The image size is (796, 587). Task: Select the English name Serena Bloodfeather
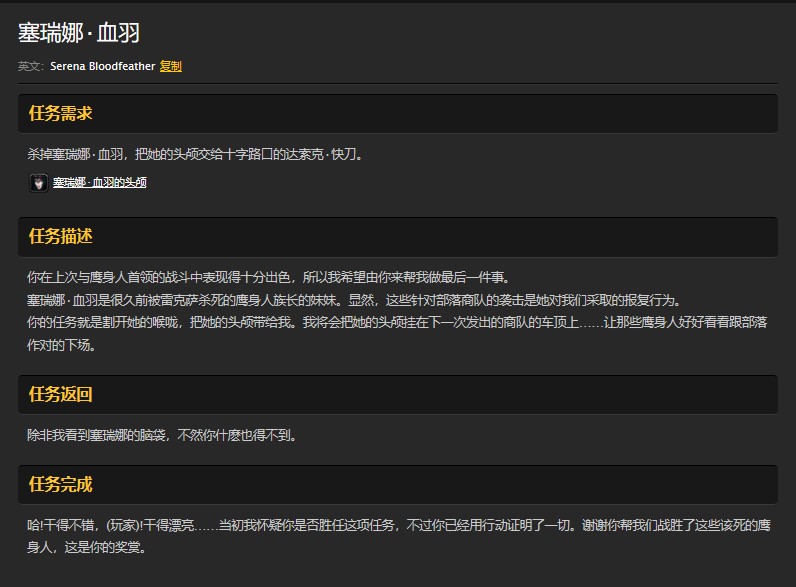(x=102, y=66)
